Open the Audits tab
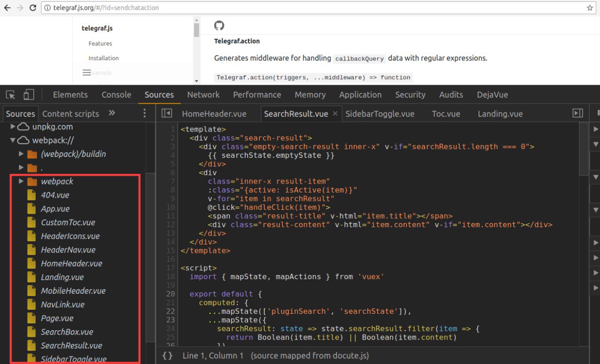This screenshot has width=600, height=364. [451, 95]
